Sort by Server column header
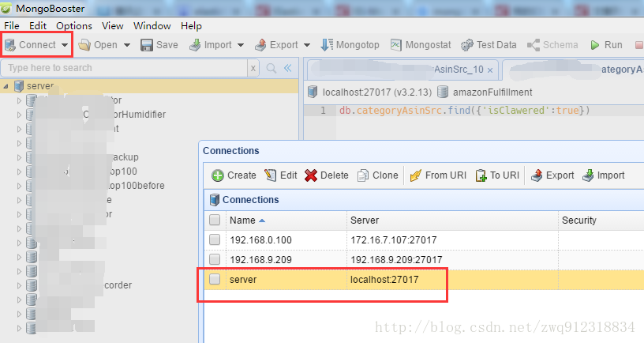Viewport: 644px width, 343px height. click(452, 220)
